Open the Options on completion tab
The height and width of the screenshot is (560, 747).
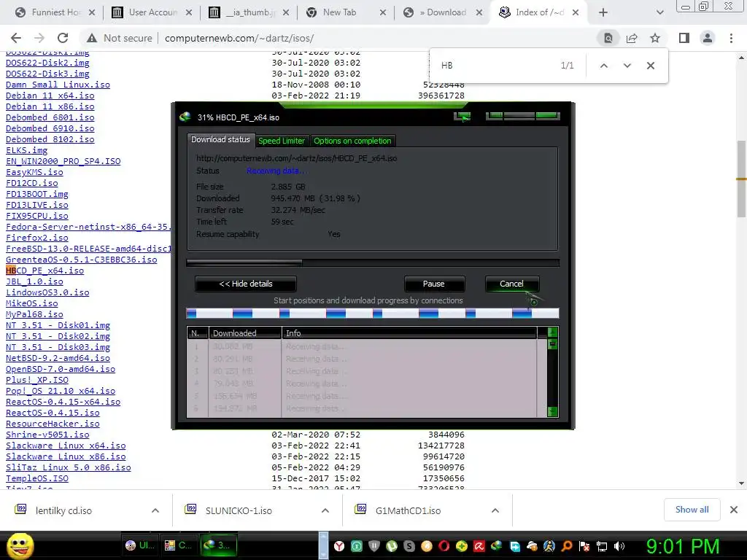coord(352,141)
